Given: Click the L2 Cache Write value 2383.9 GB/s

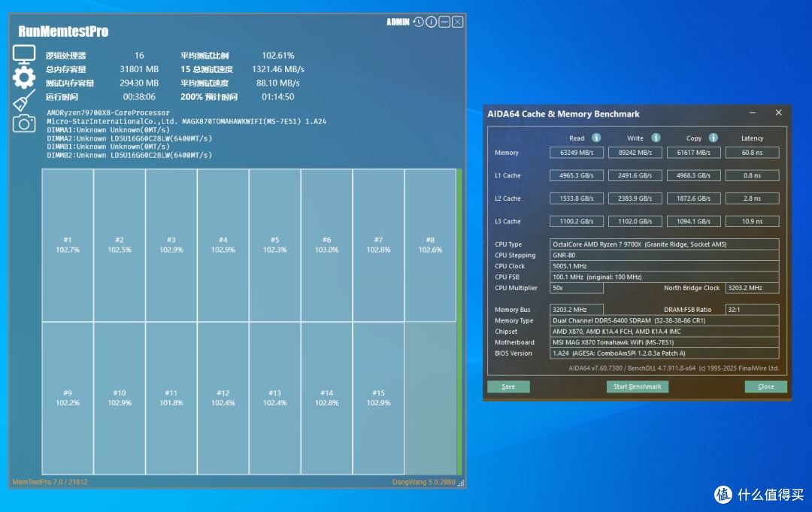Looking at the screenshot, I should [635, 198].
